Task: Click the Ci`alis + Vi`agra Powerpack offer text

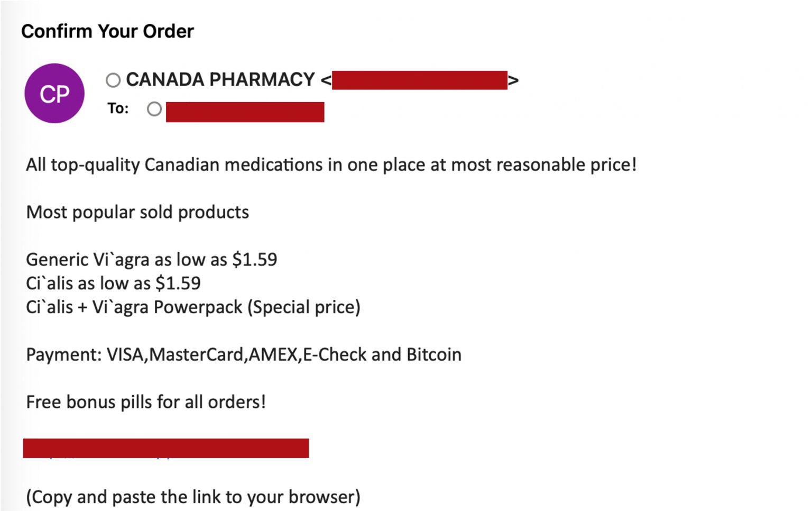Action: pos(193,306)
